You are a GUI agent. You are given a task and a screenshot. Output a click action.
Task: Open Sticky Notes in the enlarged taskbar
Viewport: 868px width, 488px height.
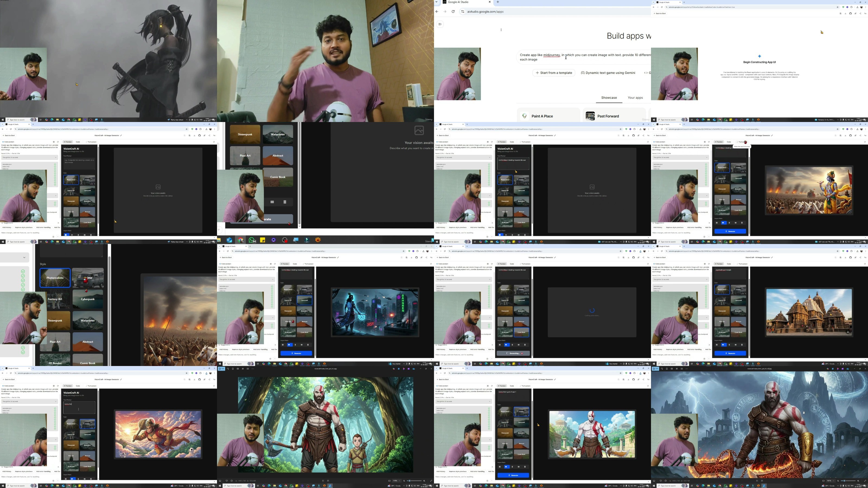[x=263, y=240]
